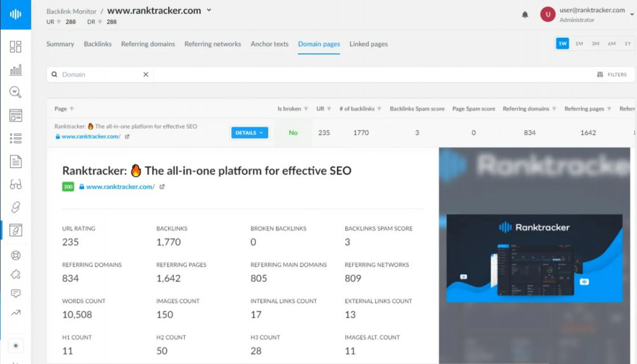This screenshot has height=364, width=637.
Task: Toggle the light/dark theme sun icon
Action: pos(15,346)
